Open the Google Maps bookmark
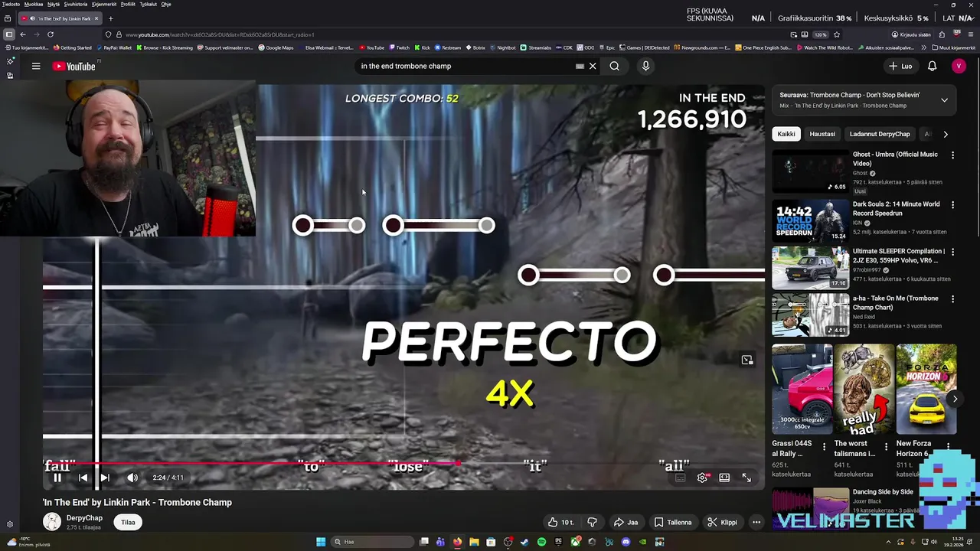Image resolution: width=980 pixels, height=551 pixels. [276, 47]
